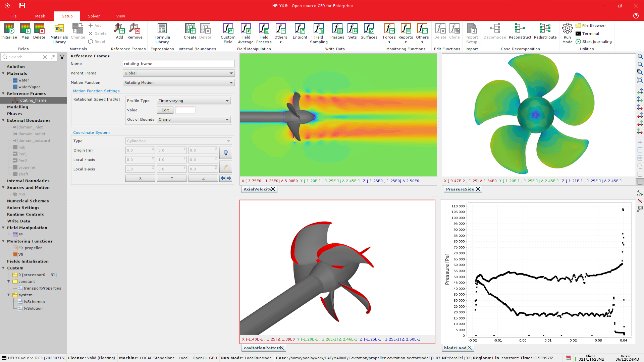This screenshot has height=362, width=644.
Task: Close the cavitationPattern view tab
Action: click(x=282, y=348)
